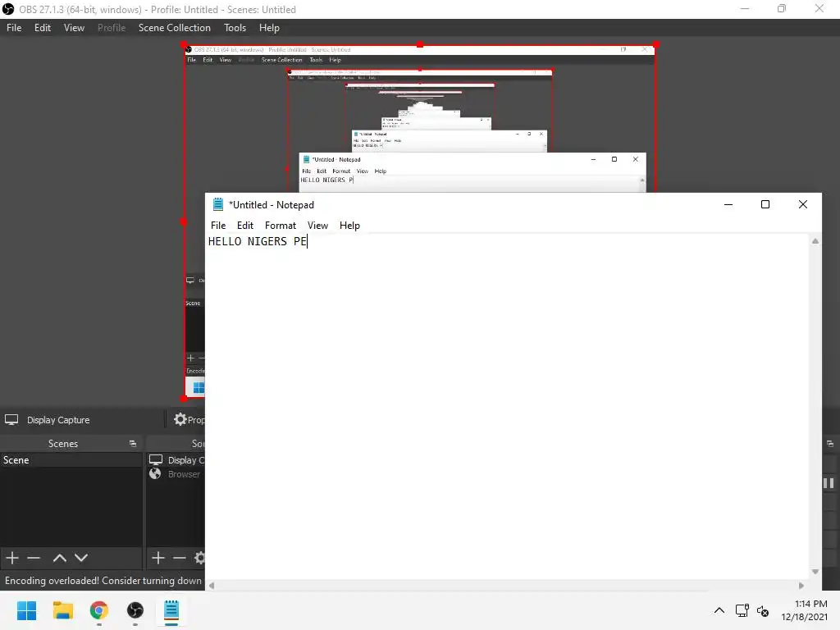Select the Browser source row
The image size is (840, 630).
click(x=176, y=474)
